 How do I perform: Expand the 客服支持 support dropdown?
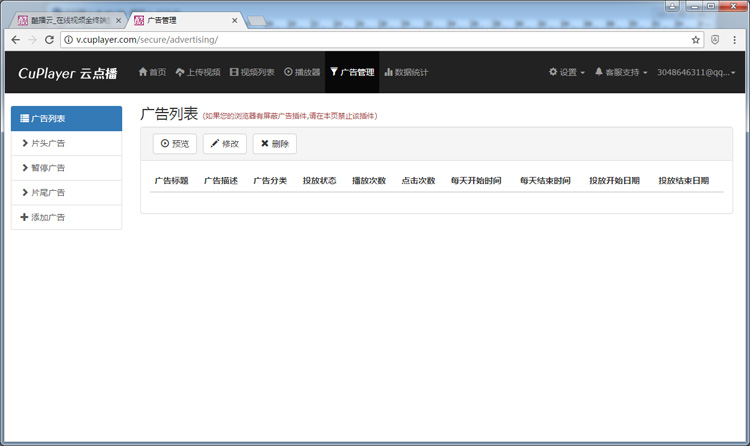[x=621, y=72]
